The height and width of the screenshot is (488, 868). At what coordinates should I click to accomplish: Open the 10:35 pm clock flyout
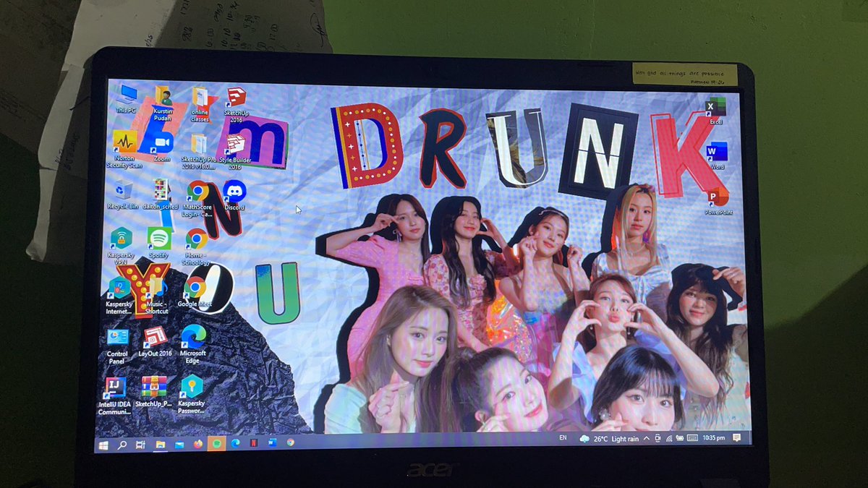pos(712,438)
